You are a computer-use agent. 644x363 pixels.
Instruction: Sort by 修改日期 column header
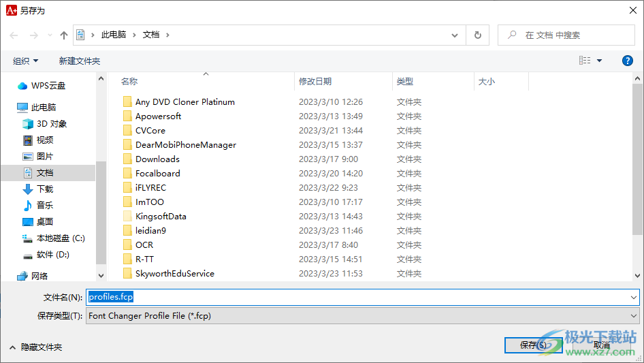pyautogui.click(x=315, y=82)
